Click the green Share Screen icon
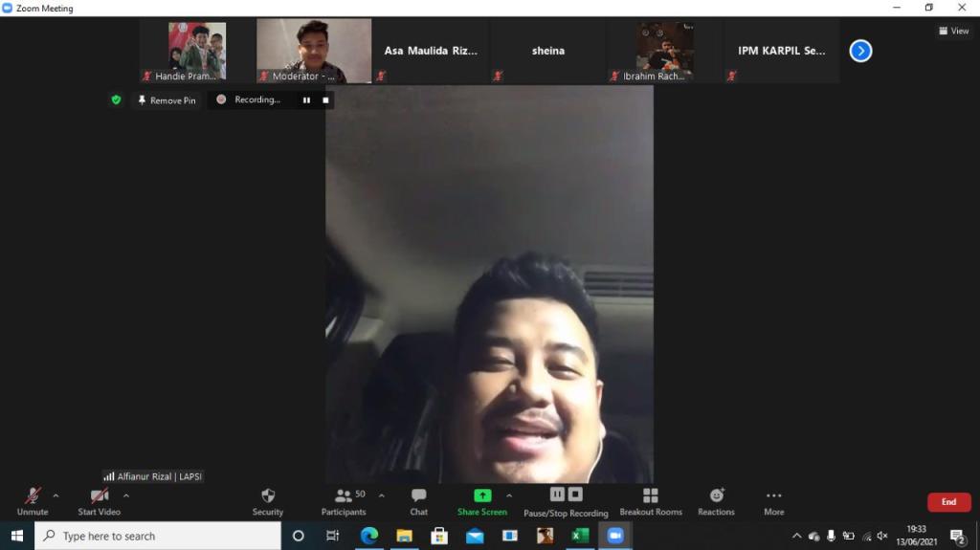 [482, 495]
